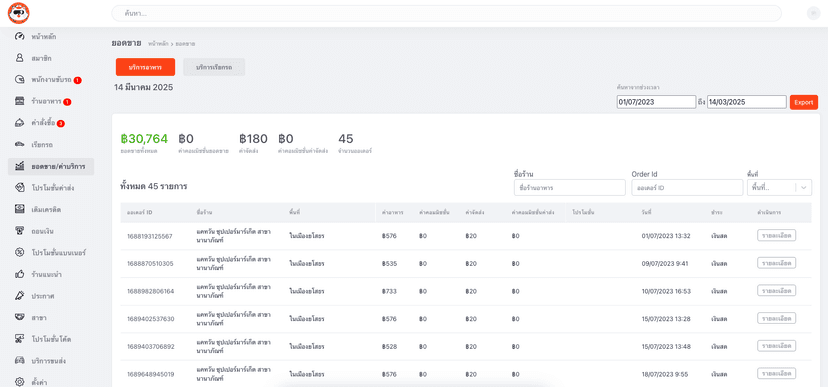Screen dimensions: 828x387
Task: Switch to the บริการเรียกรถ tab
Action: [214, 67]
